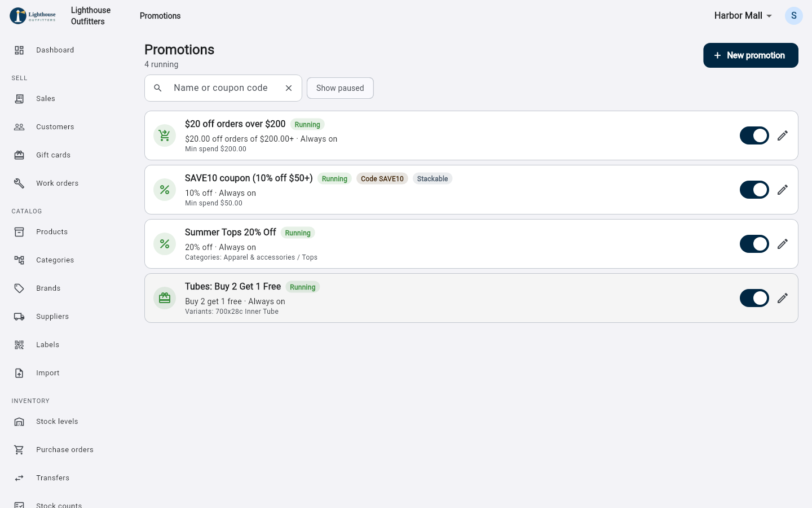Open the Dashboard sidebar icon
This screenshot has width=812, height=508.
(19, 50)
